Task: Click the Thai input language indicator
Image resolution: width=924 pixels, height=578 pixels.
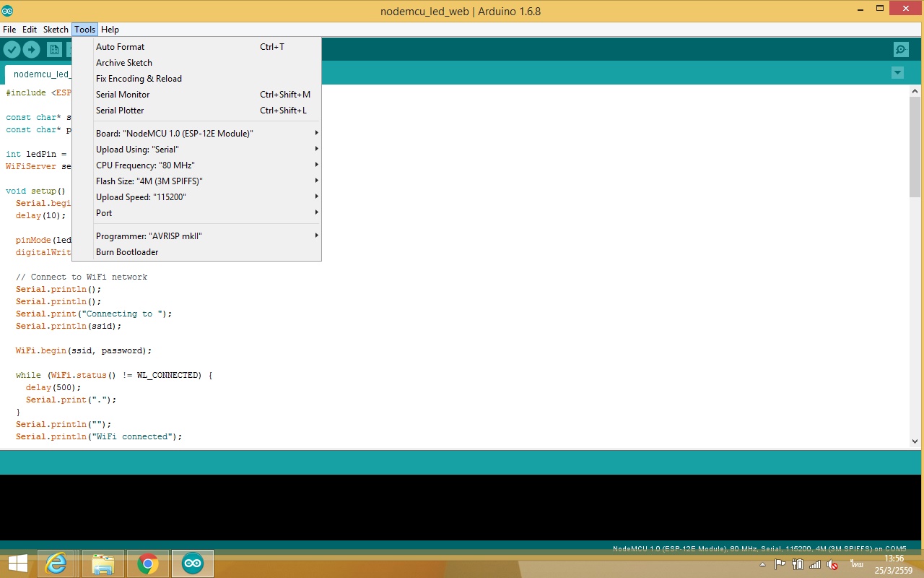Action: pyautogui.click(x=857, y=564)
